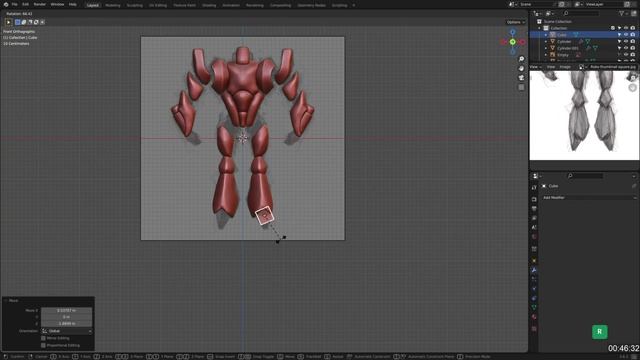Open the Image menu in image editor

tap(565, 67)
